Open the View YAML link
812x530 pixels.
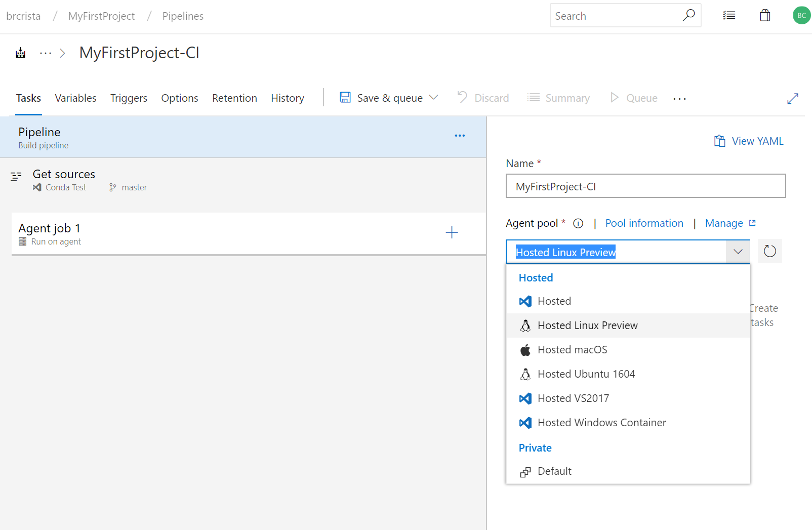tap(749, 141)
